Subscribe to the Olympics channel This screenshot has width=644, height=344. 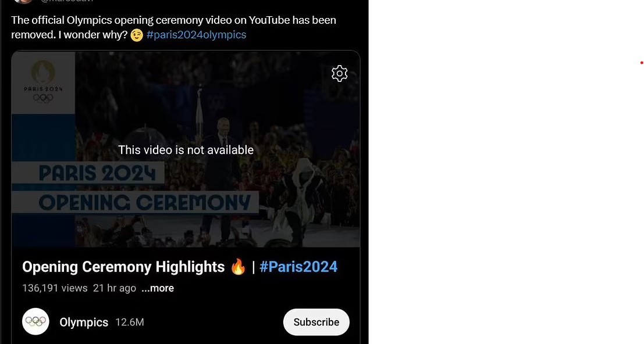click(316, 322)
